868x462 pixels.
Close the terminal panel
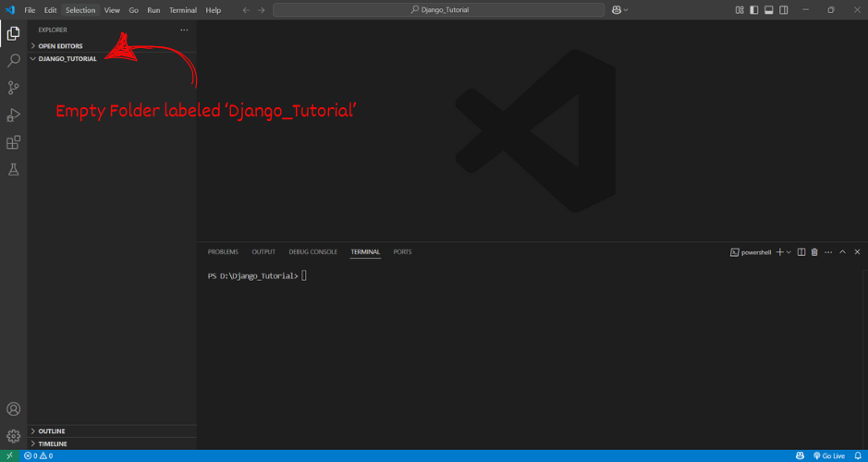pos(857,252)
